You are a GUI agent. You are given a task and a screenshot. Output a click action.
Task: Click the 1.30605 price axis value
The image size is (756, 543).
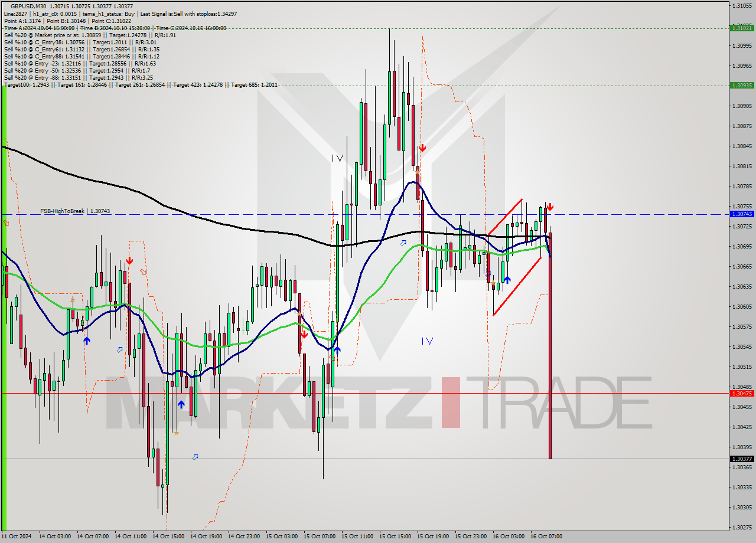pyautogui.click(x=742, y=306)
